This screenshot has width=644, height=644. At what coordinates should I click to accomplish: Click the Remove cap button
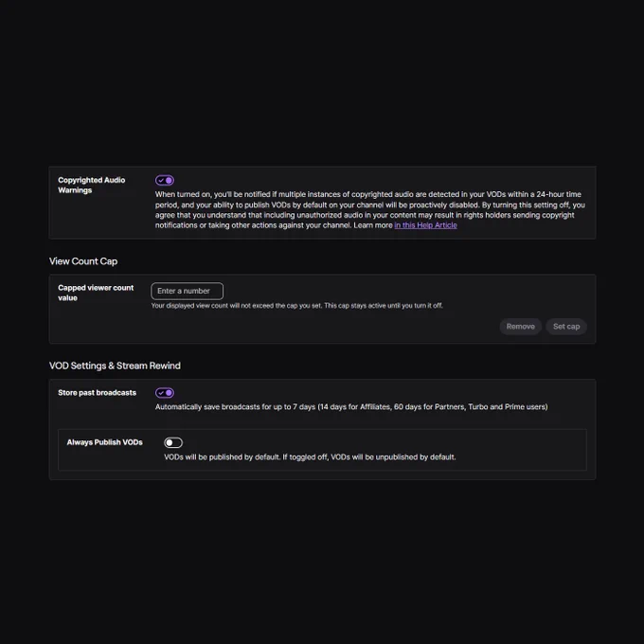tap(520, 327)
